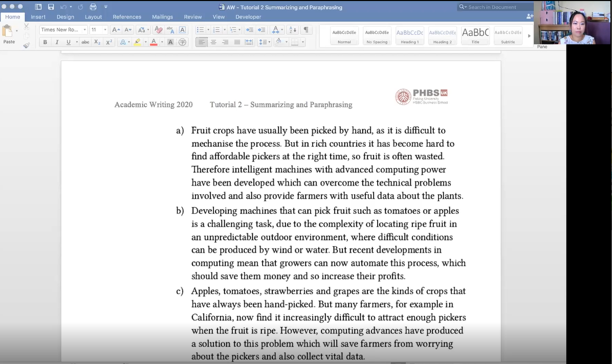Apply the Heading 2 style
This screenshot has height=364, width=612.
[x=443, y=36]
